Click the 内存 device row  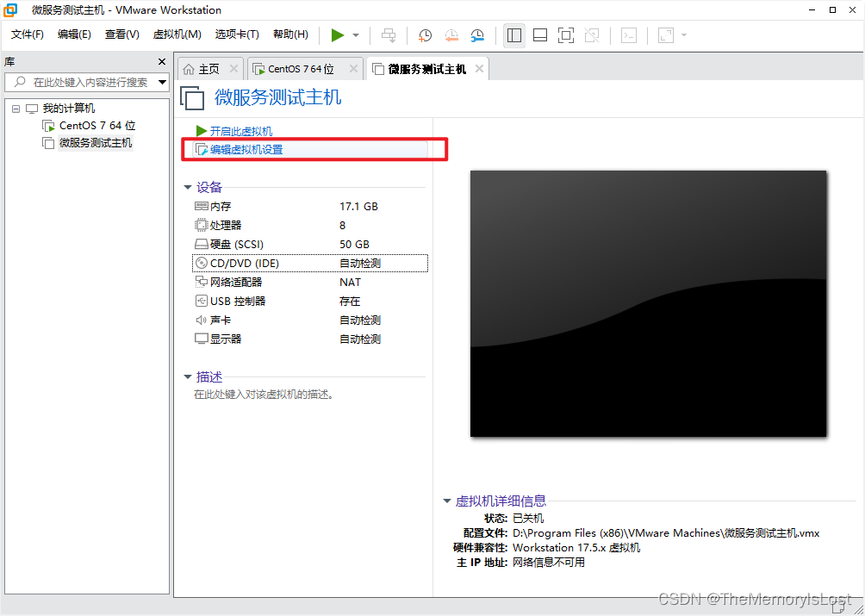tap(310, 206)
